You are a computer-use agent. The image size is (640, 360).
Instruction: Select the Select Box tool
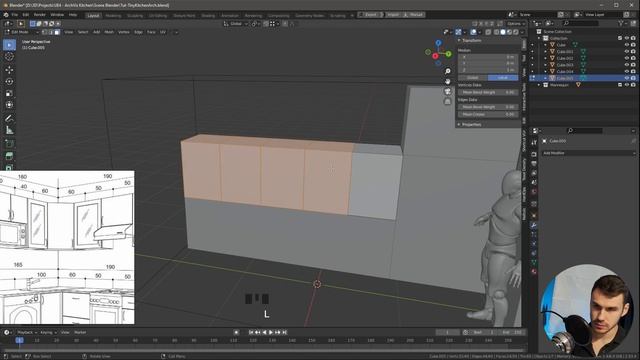point(9,45)
